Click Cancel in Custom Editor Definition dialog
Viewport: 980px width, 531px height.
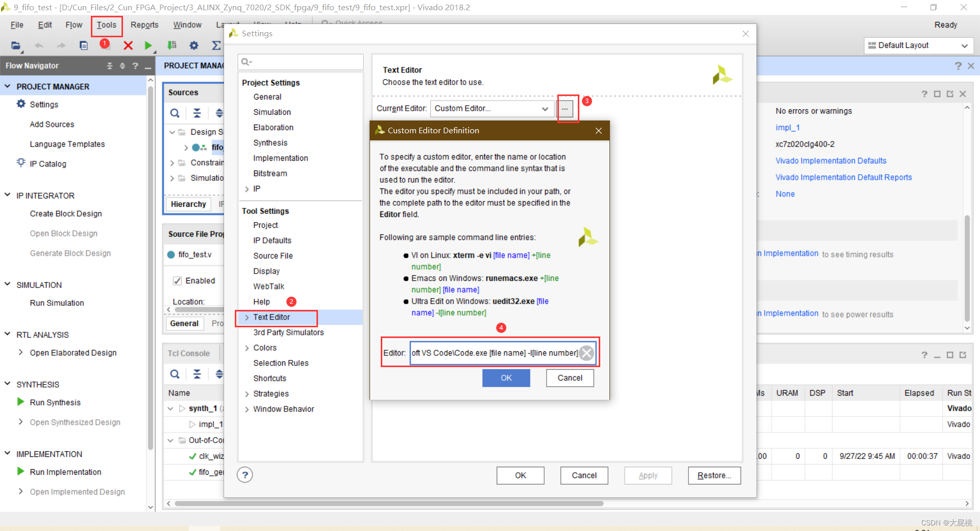click(x=570, y=378)
